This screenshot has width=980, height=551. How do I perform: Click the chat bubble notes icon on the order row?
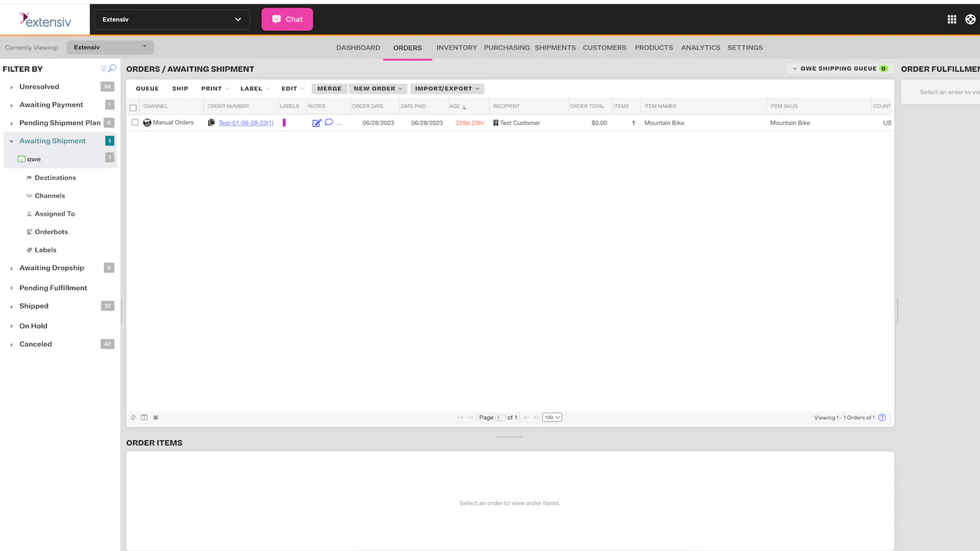[329, 122]
